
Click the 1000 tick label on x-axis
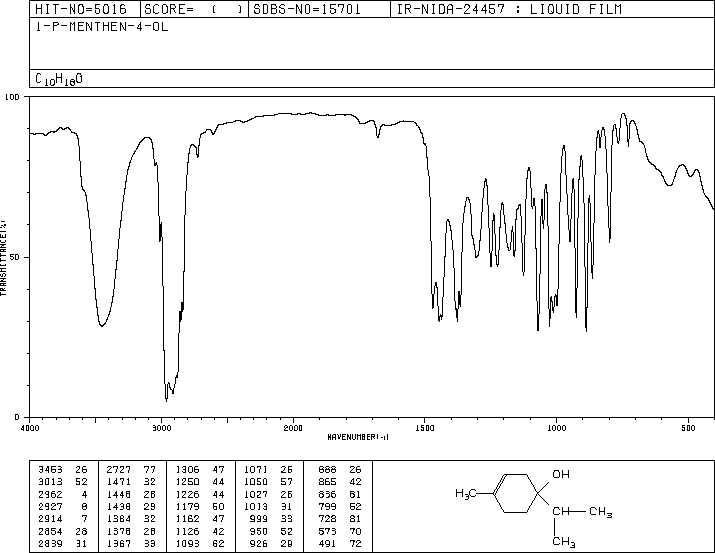(x=556, y=428)
